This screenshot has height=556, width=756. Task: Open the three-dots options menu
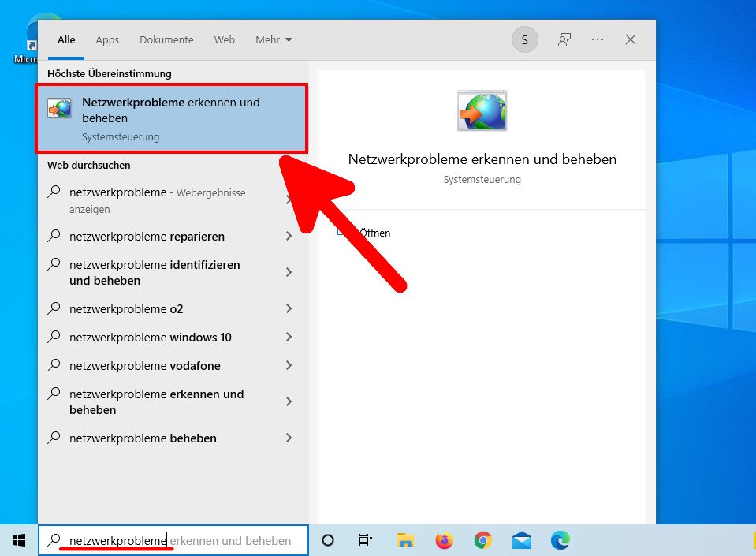(x=598, y=39)
